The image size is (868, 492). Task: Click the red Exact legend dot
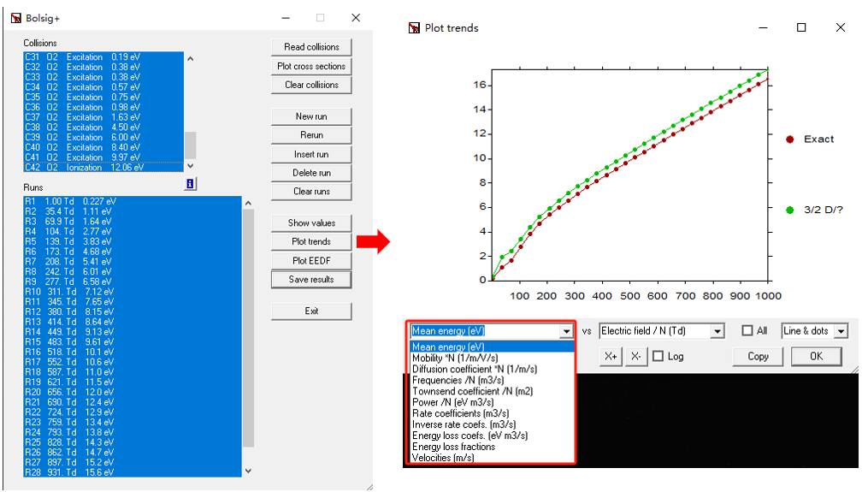coord(790,139)
